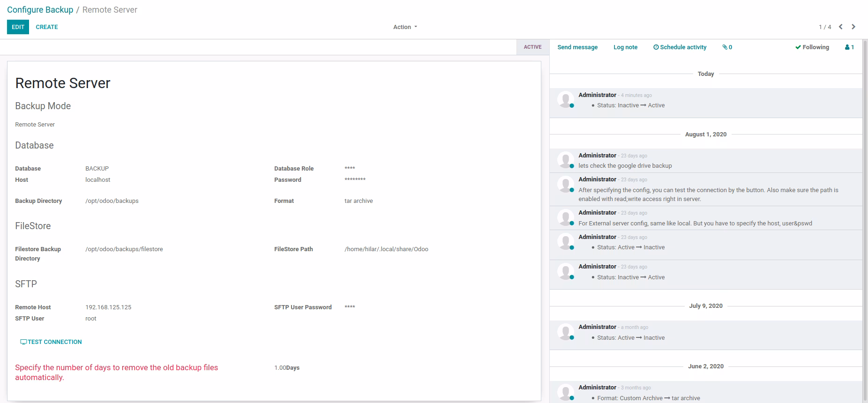The height and width of the screenshot is (403, 868).
Task: Click Filestore Backup Directory value /opt/odoo/backups/filestore
Action: pyautogui.click(x=124, y=249)
